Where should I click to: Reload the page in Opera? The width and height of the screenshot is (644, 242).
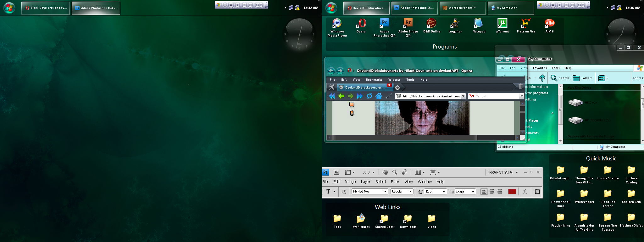[x=369, y=96]
